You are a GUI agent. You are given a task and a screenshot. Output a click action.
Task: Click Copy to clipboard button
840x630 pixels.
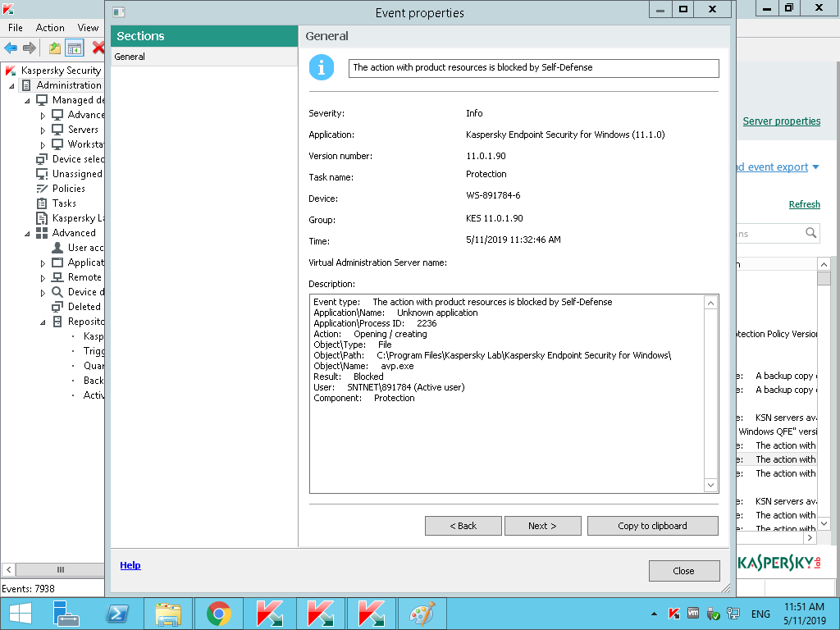(652, 526)
